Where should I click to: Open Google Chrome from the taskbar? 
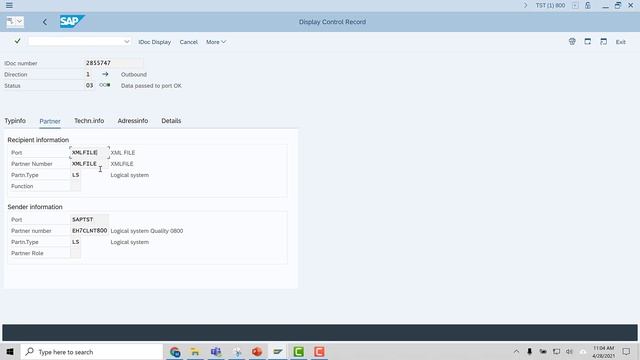tap(175, 352)
